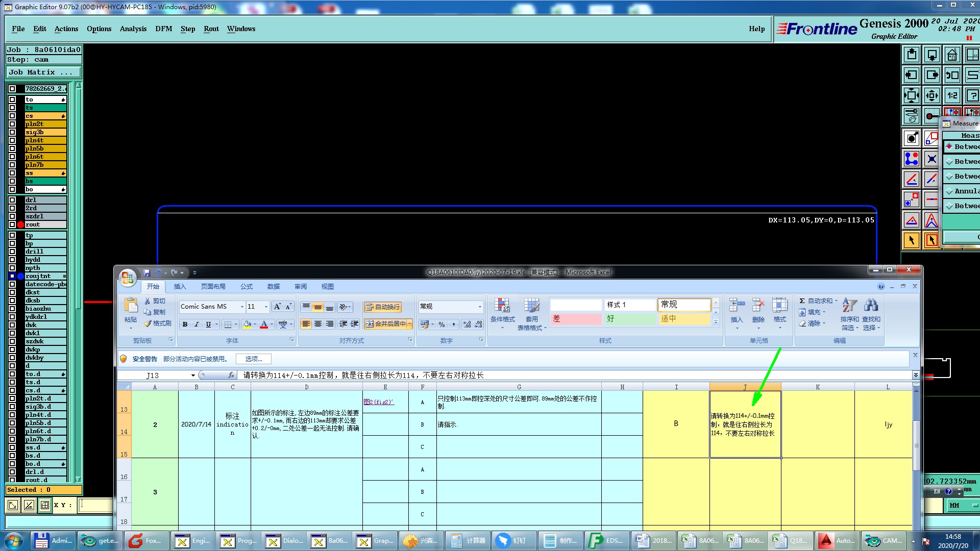Click the Excel function fx icon
Image resolution: width=980 pixels, height=551 pixels.
pyautogui.click(x=231, y=375)
